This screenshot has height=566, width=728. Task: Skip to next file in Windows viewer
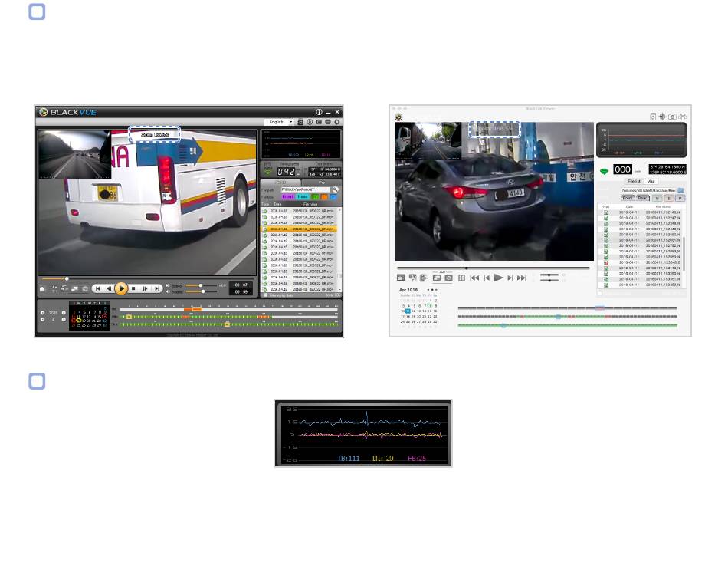[x=157, y=288]
